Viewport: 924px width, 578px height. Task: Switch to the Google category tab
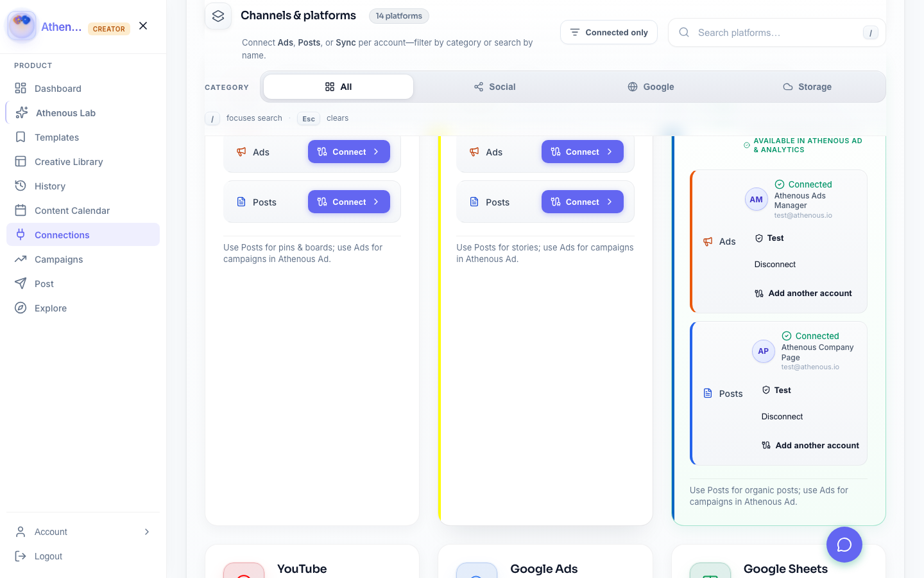click(x=650, y=87)
